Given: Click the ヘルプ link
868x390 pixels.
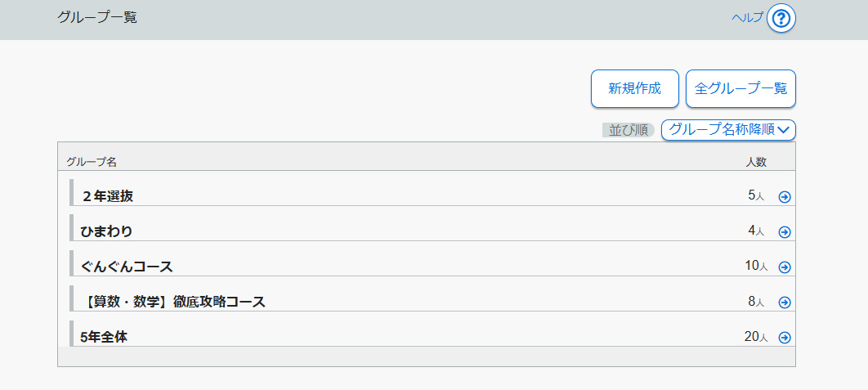Looking at the screenshot, I should (747, 18).
